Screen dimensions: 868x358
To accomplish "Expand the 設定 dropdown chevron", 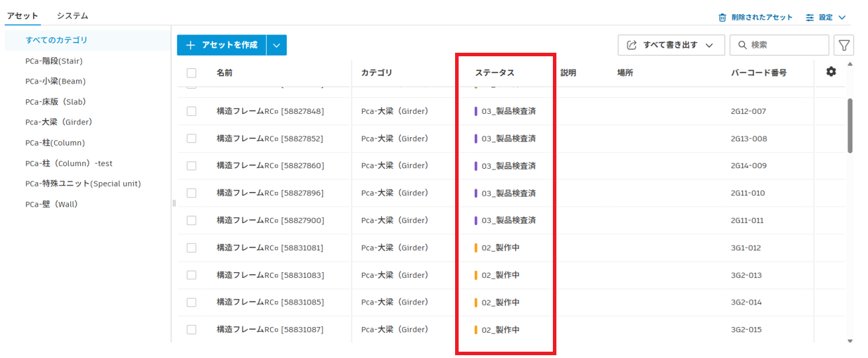I will 842,18.
